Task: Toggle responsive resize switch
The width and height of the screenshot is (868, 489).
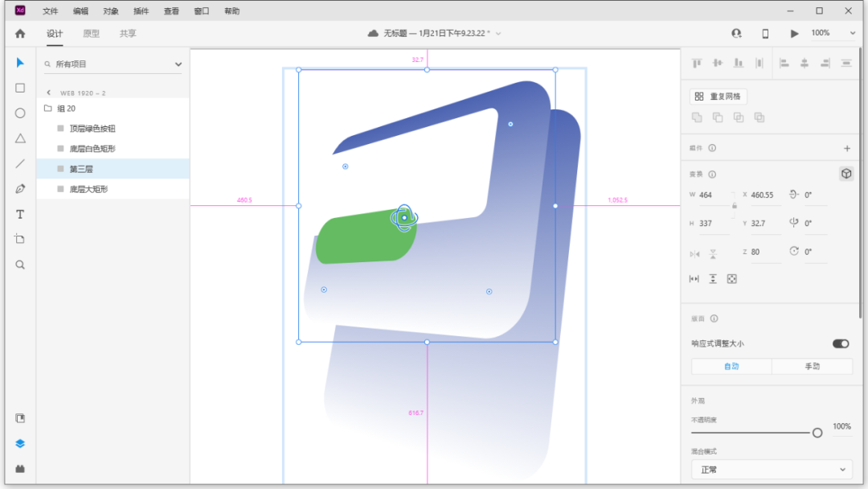Action: coord(841,343)
